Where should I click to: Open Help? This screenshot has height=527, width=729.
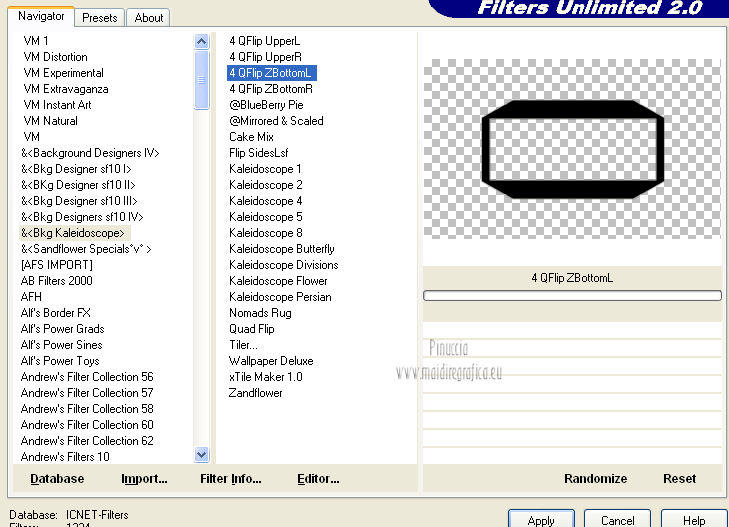point(694,520)
